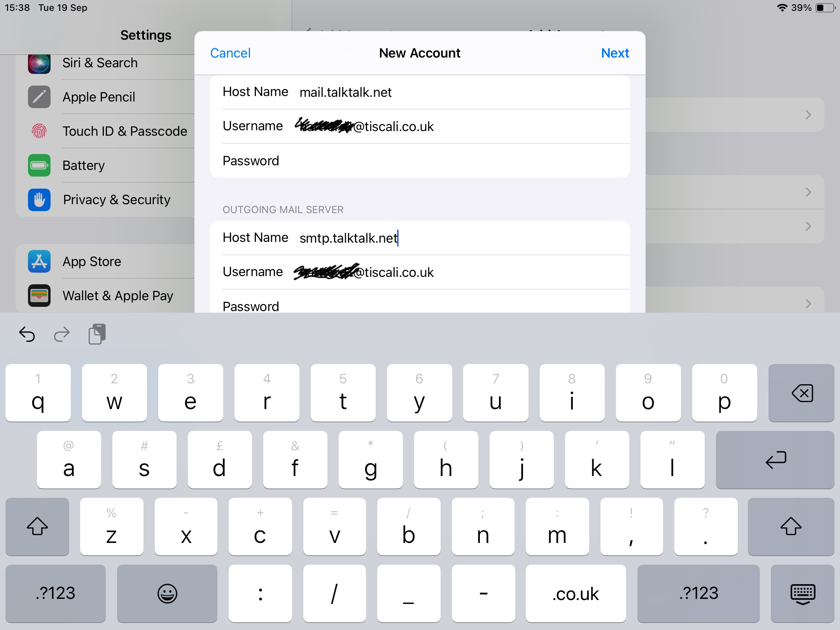Screen dimensions: 840x630
Task: Tap the clipboard paste icon
Action: click(x=97, y=334)
